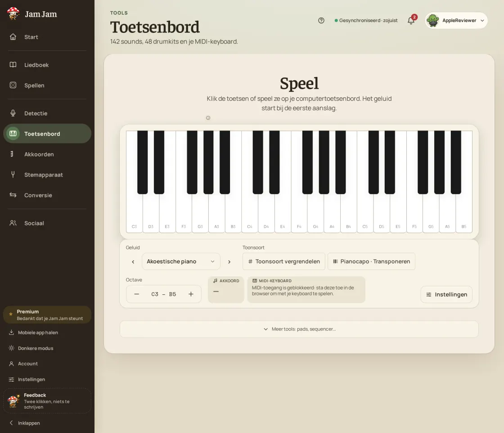Screen dimensions: 504x433
Task: Open the AppleReviewer account dropdown
Action: (456, 21)
